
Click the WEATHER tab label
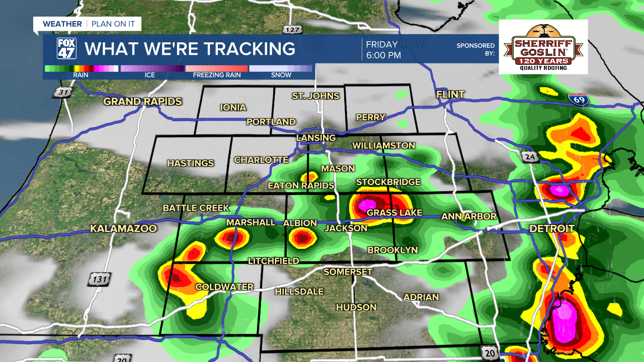(62, 24)
